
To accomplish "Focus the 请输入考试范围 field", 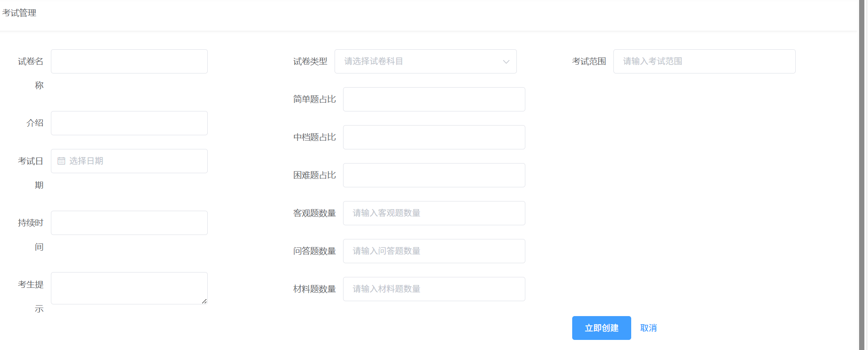I will coord(704,61).
